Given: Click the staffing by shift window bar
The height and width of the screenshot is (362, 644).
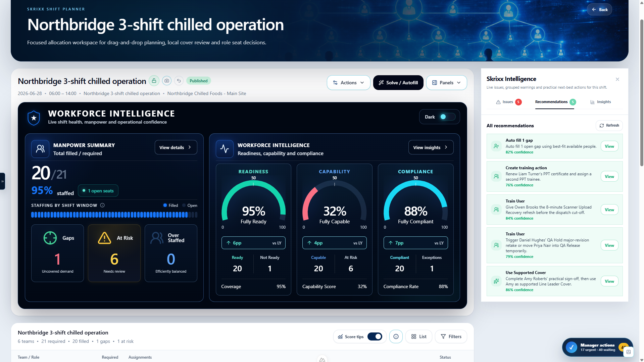Looking at the screenshot, I should point(114,215).
